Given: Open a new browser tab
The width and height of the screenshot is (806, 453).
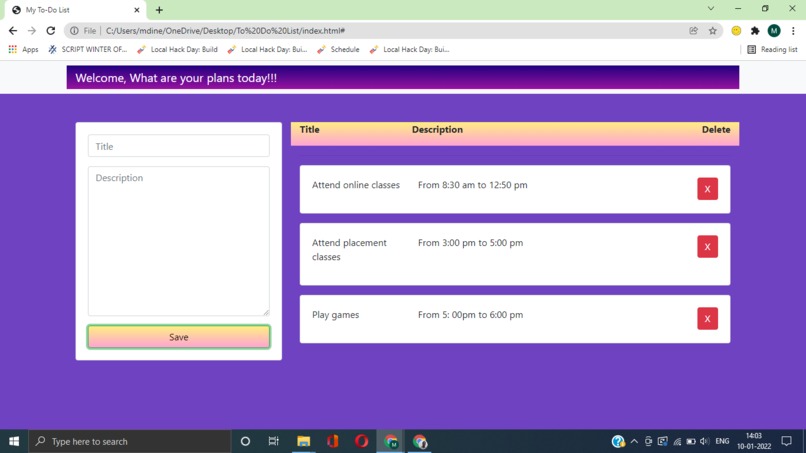Looking at the screenshot, I should 159,10.
